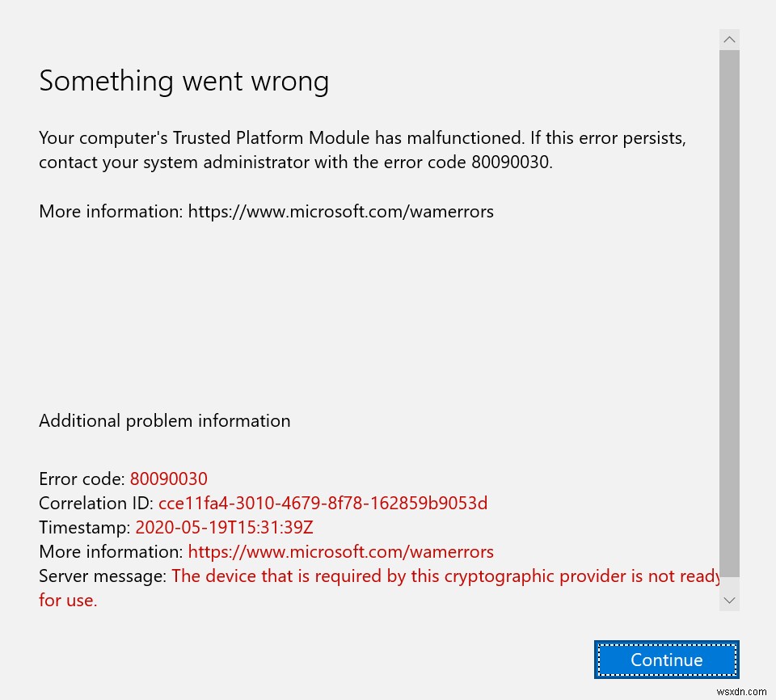Click the Continue button
Viewport: 776px width, 700px height.
point(667,660)
